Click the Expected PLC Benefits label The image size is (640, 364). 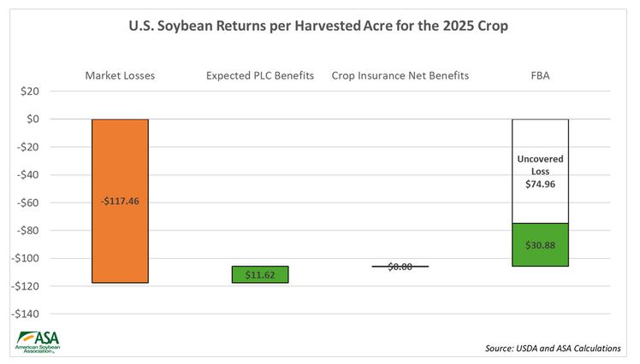coord(260,75)
